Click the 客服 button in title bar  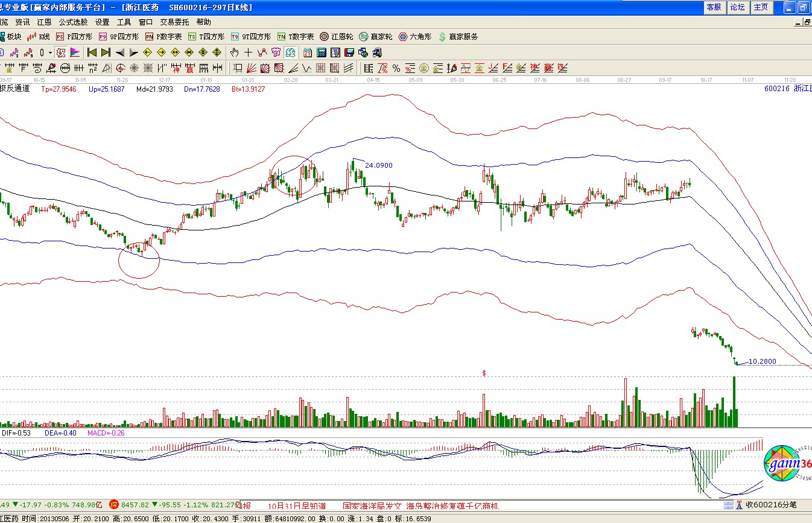tap(714, 7)
